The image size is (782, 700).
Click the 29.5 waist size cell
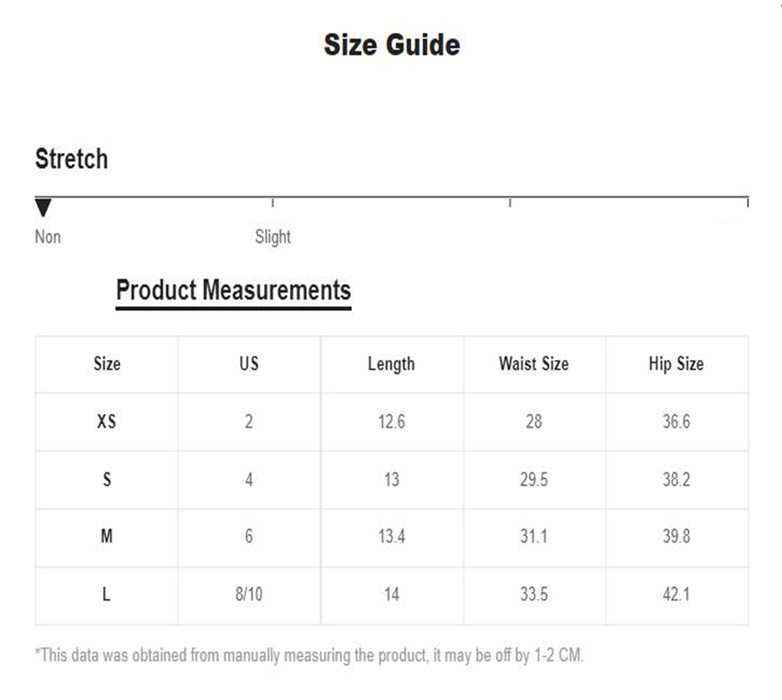coord(533,480)
